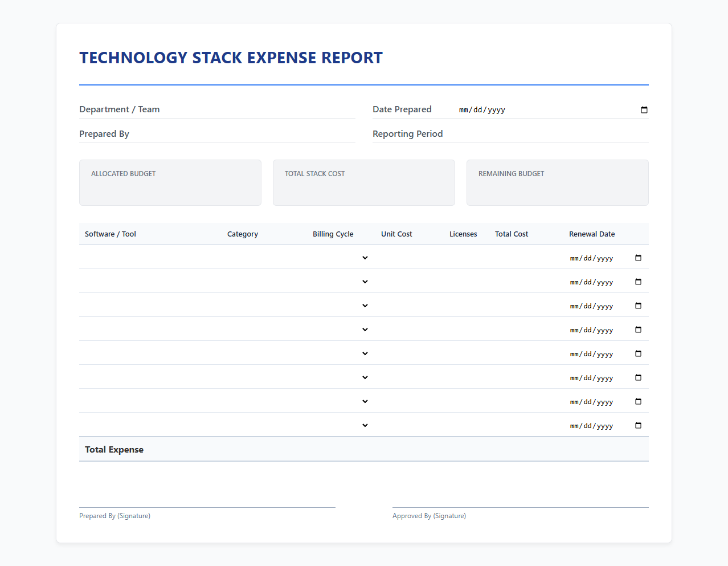Screen dimensions: 728x566
Task: Focus the Software / Tool cell in the second row
Action: (x=150, y=282)
